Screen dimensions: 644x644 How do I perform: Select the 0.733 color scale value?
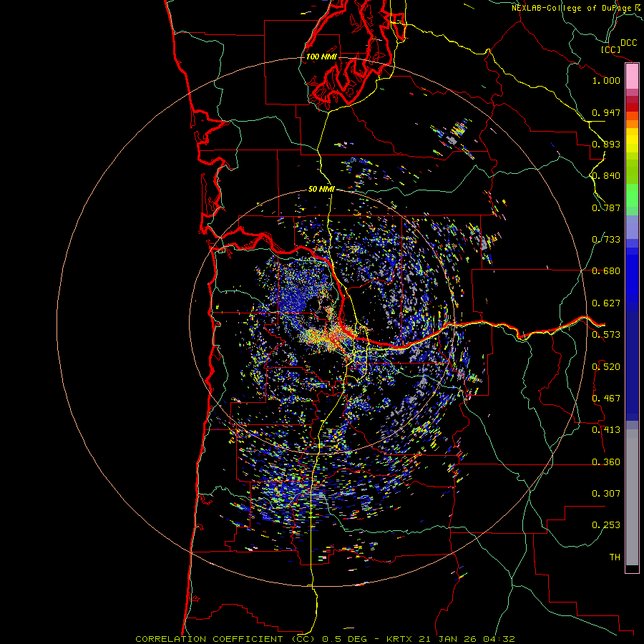click(x=606, y=240)
